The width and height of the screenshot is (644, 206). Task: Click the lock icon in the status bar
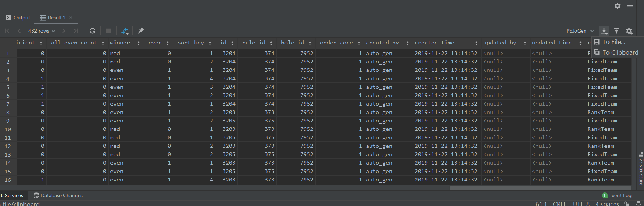tap(627, 204)
